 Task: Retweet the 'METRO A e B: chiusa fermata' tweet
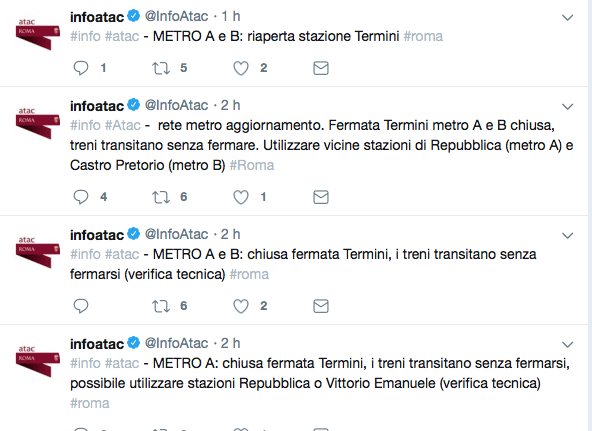point(161,306)
